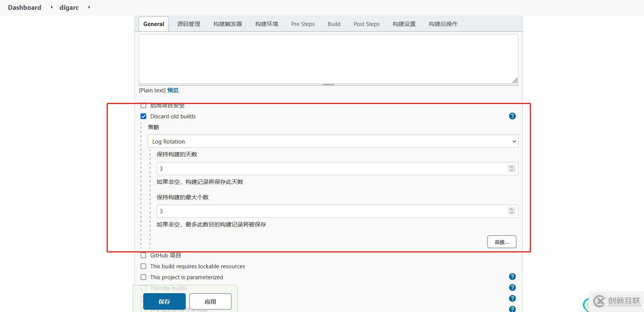Increase the 保持构建的天数 value with up arrow
Screen dimensions: 644x312
[511, 167]
